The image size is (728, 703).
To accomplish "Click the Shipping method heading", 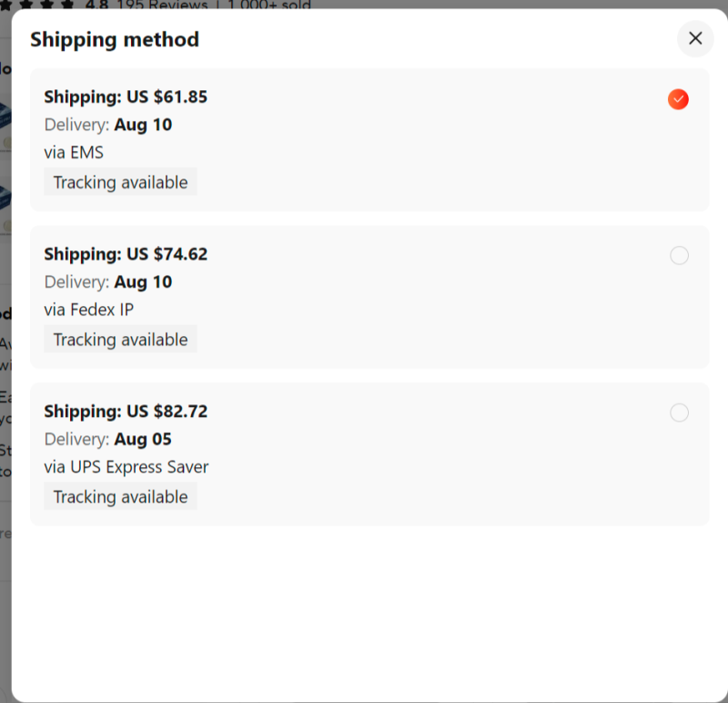I will click(115, 39).
